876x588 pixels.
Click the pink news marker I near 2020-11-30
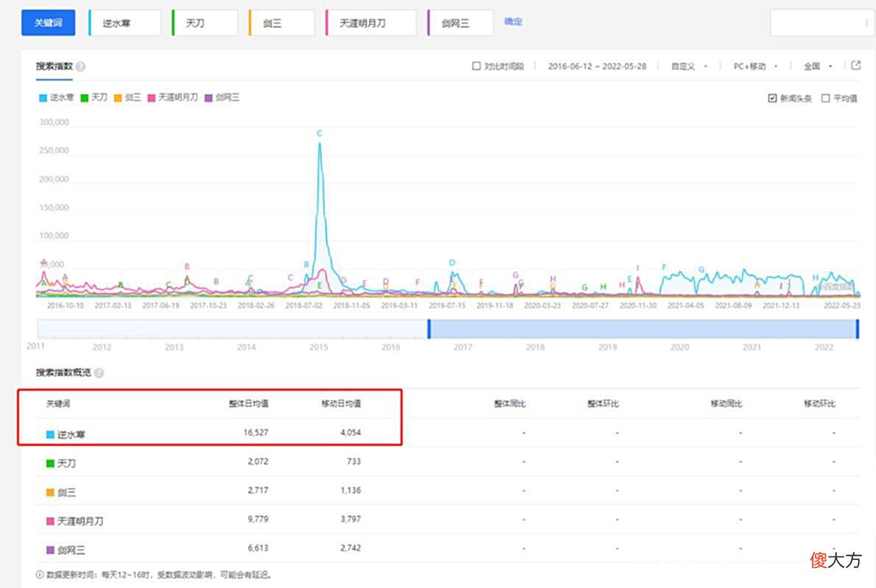[637, 268]
